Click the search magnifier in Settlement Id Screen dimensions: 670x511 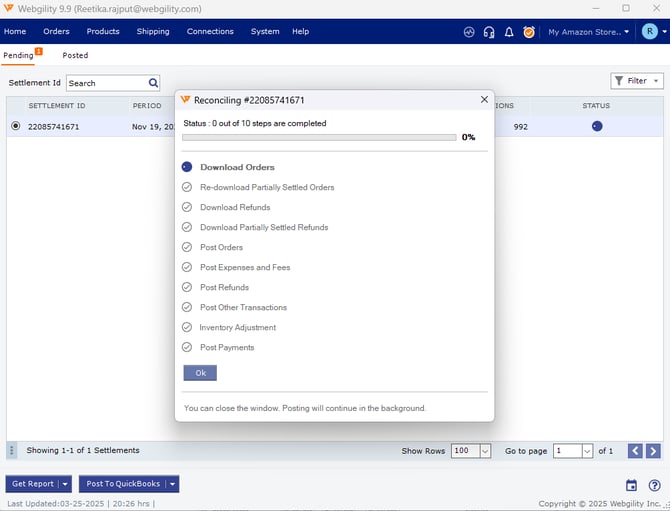point(153,83)
